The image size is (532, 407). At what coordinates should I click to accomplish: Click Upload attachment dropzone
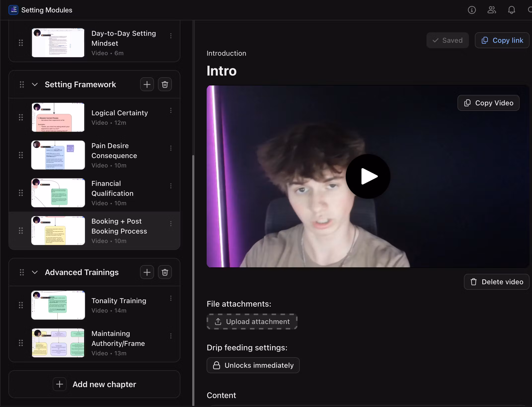pos(252,322)
